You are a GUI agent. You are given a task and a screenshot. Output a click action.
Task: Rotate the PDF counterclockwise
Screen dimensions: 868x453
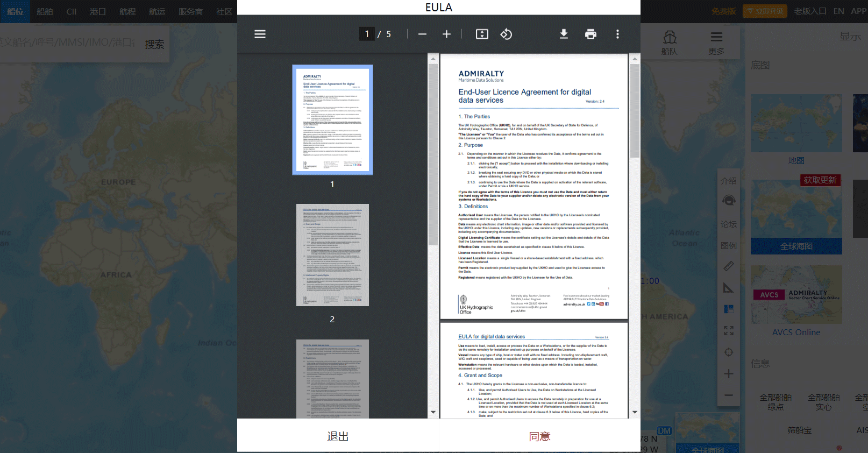click(506, 34)
